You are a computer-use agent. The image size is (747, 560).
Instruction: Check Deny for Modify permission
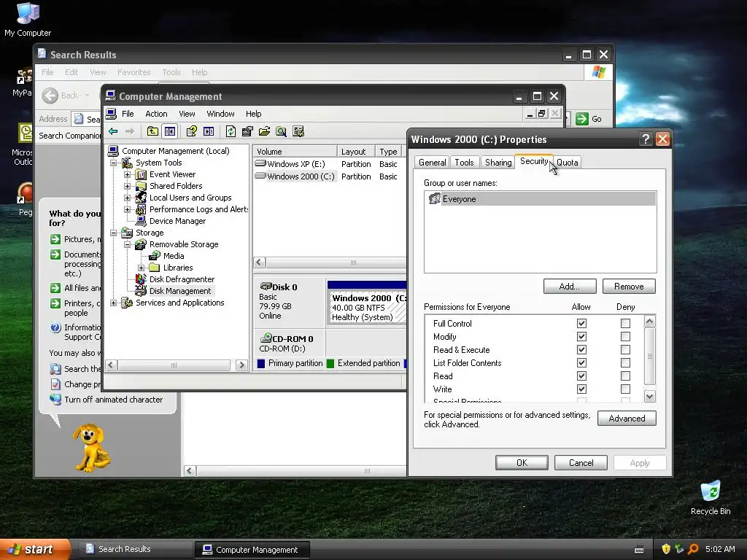[625, 337]
